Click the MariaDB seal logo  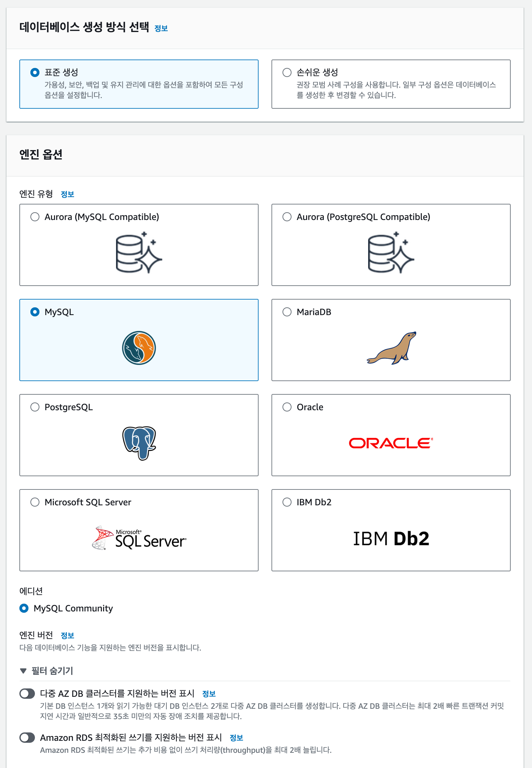click(391, 348)
